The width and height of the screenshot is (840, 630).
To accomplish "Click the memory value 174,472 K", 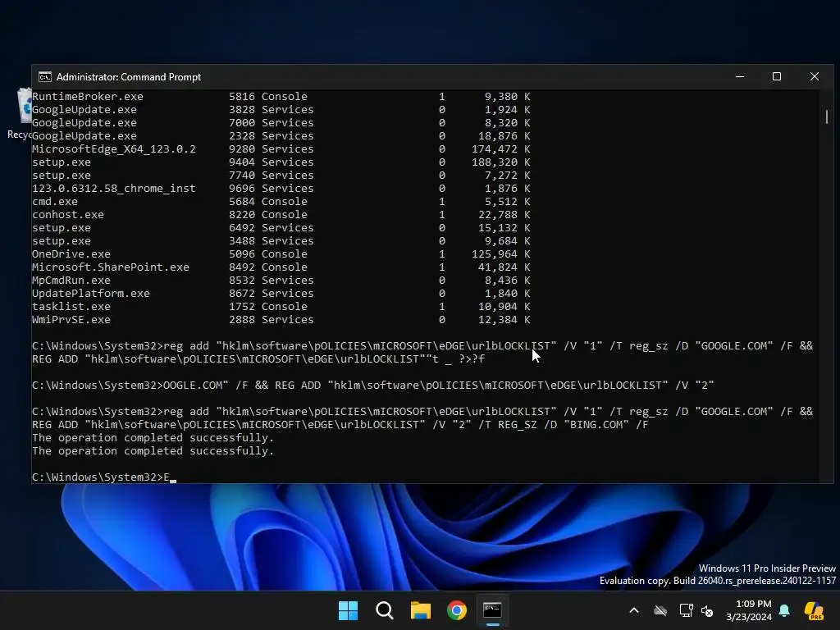I will click(501, 149).
